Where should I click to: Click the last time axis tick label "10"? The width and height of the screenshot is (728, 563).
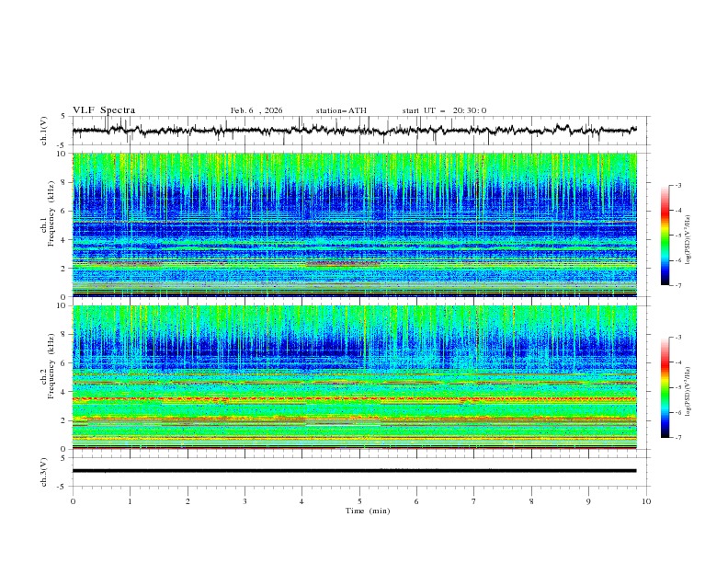coord(646,501)
